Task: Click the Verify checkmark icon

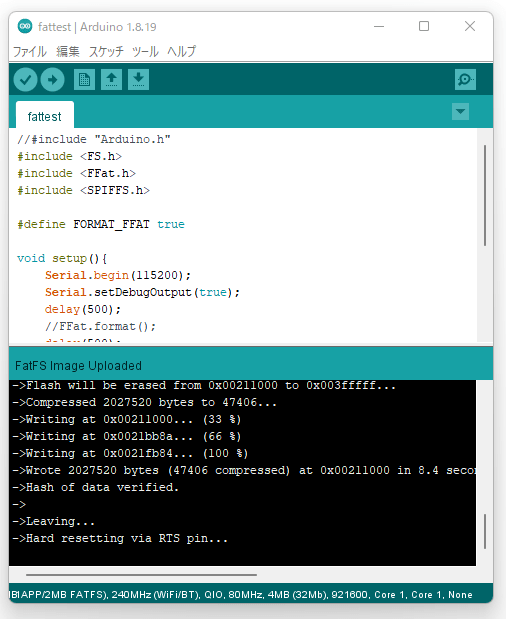Action: 25,80
